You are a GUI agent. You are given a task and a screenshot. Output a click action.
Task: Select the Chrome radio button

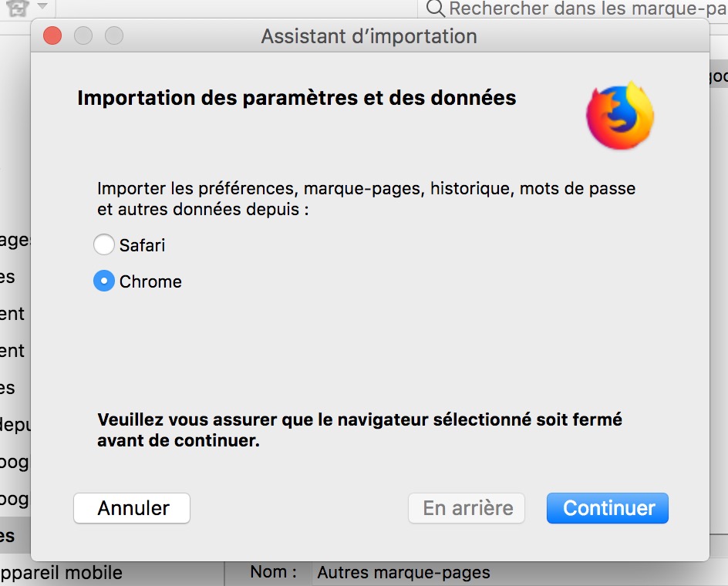103,281
